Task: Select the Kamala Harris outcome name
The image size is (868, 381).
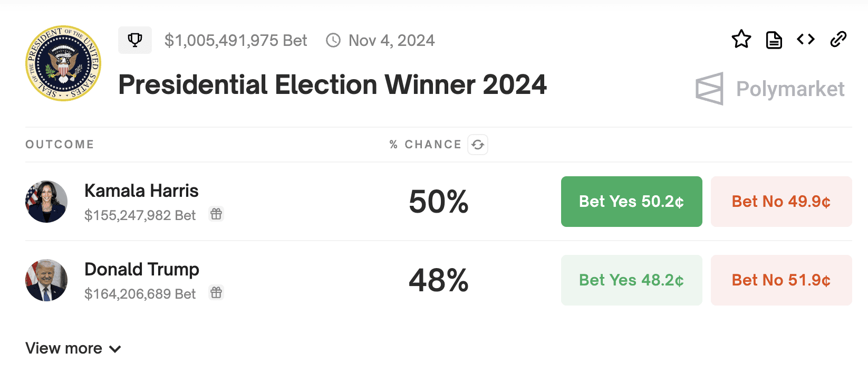Action: 141,191
